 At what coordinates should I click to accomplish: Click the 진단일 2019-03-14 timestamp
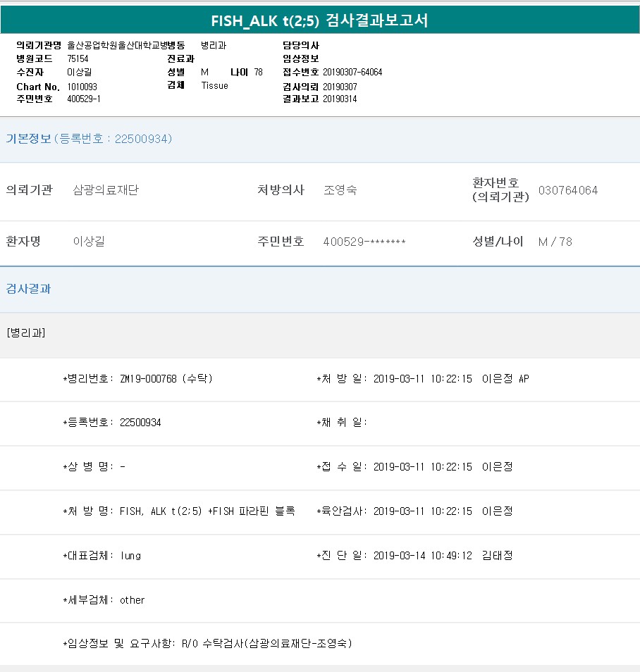422,556
